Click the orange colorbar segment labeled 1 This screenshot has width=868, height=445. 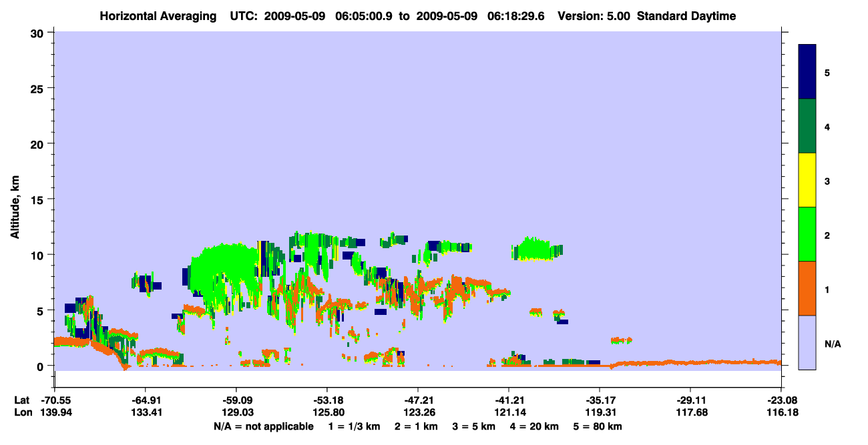pyautogui.click(x=807, y=288)
